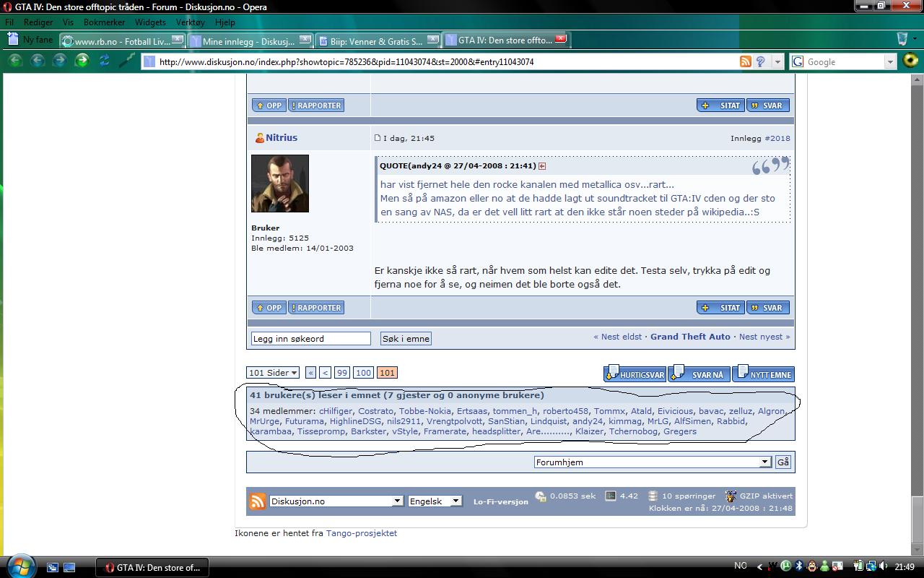Open the Vis menu

(68, 22)
